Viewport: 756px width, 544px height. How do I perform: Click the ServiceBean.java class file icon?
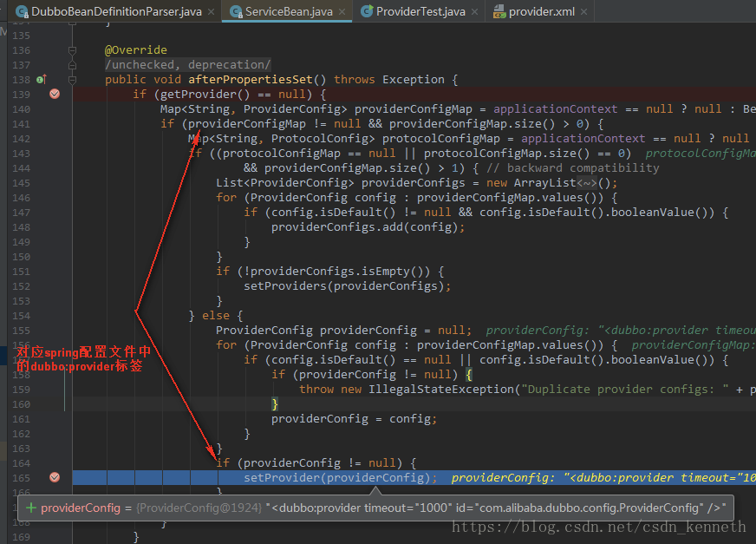[x=236, y=11]
